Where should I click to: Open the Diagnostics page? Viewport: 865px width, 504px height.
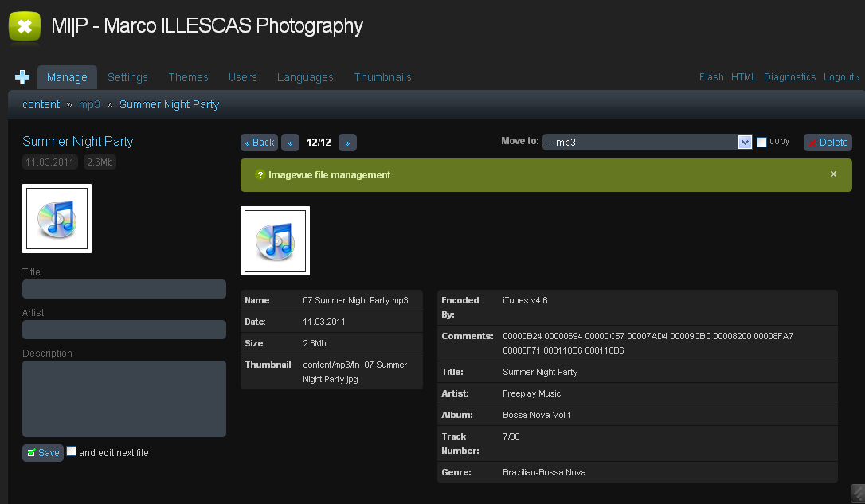[x=789, y=77]
